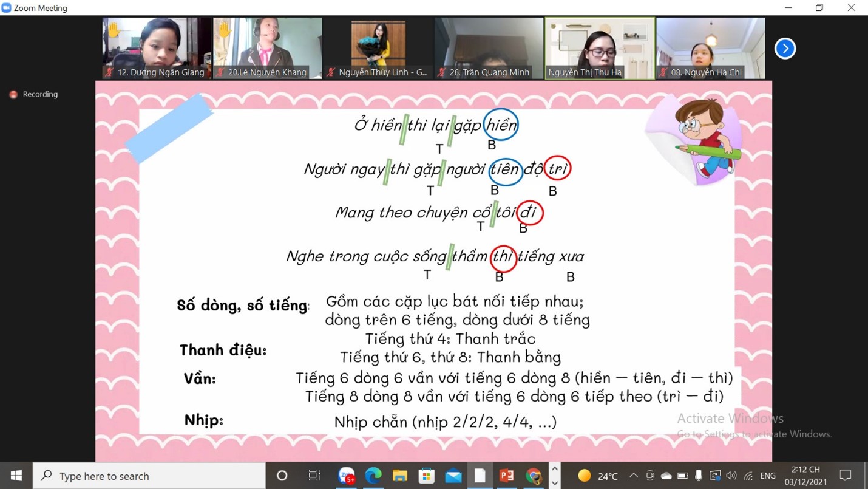Open clock and date flyout

point(805,476)
